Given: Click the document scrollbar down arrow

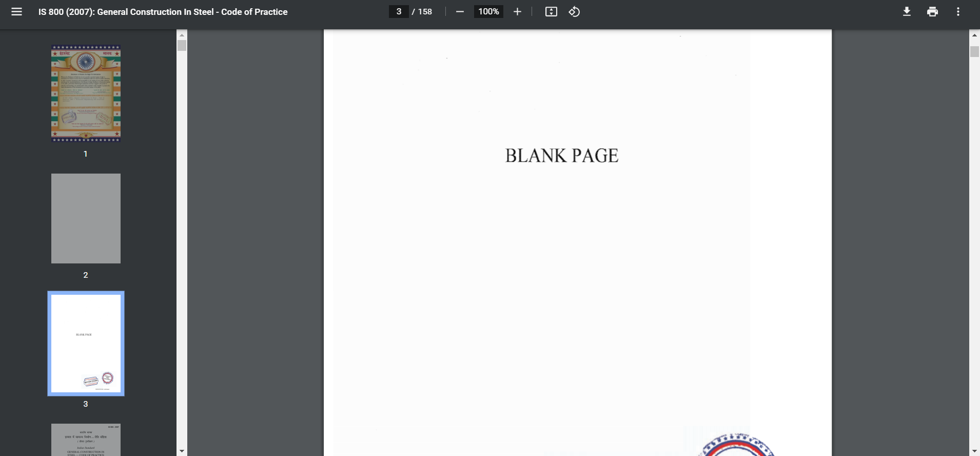Looking at the screenshot, I should click(x=974, y=451).
